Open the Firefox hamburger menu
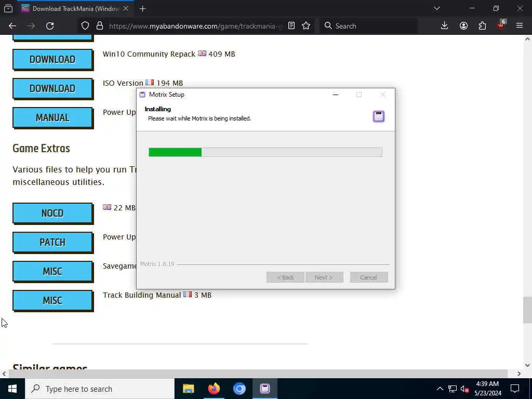Image resolution: width=532 pixels, height=399 pixels. point(520,26)
